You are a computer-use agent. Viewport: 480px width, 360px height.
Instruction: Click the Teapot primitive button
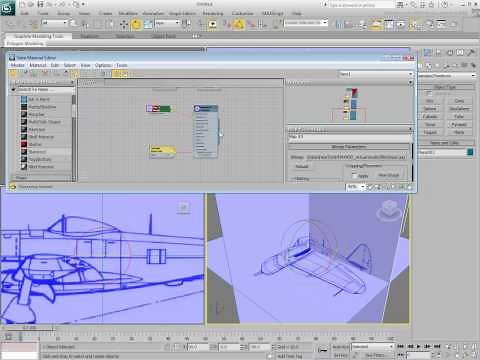click(430, 132)
